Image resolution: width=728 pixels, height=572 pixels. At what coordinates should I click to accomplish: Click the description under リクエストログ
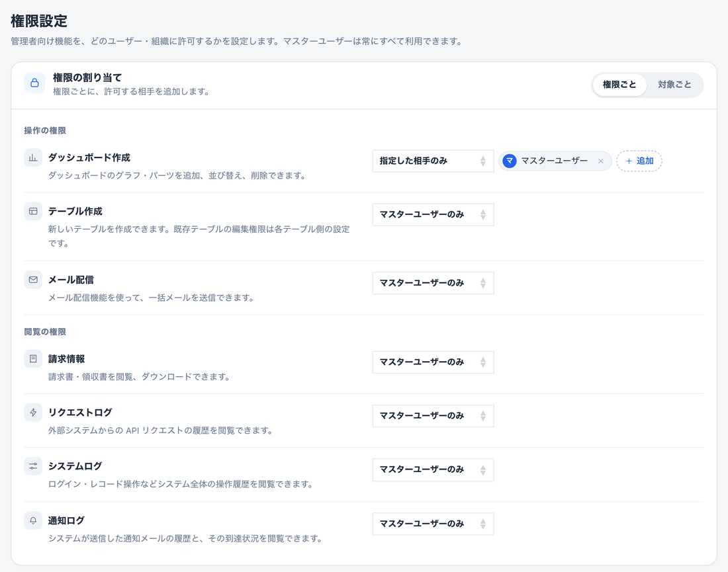pyautogui.click(x=161, y=430)
